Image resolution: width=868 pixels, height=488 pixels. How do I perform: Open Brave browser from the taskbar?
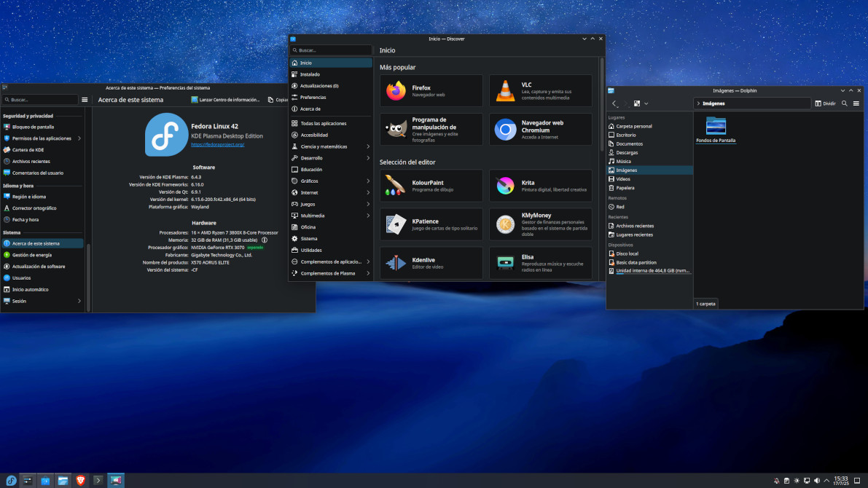pyautogui.click(x=80, y=480)
